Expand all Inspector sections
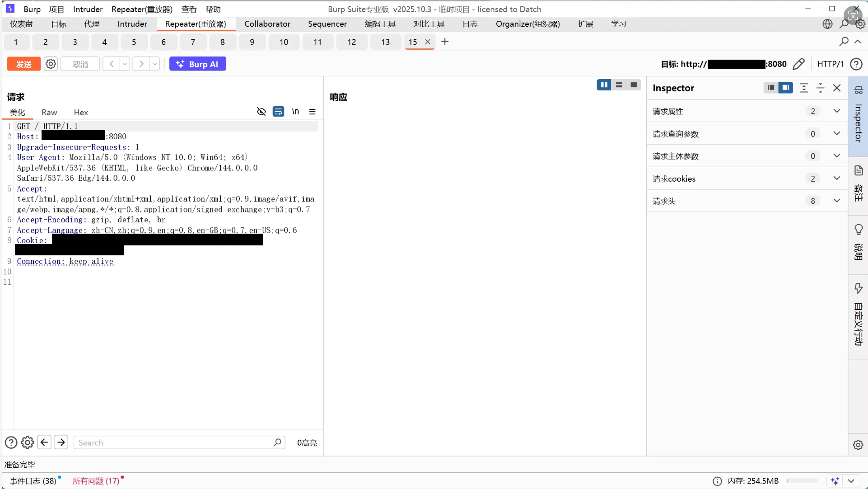 804,88
